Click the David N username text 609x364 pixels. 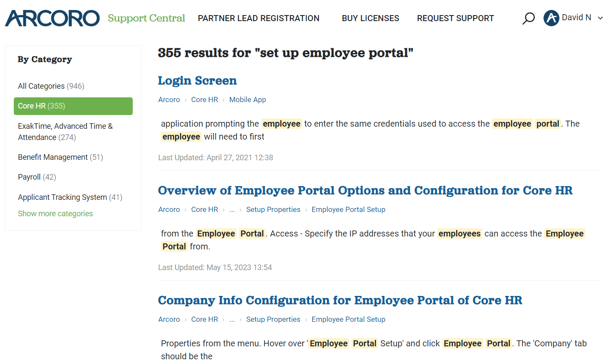tap(577, 18)
